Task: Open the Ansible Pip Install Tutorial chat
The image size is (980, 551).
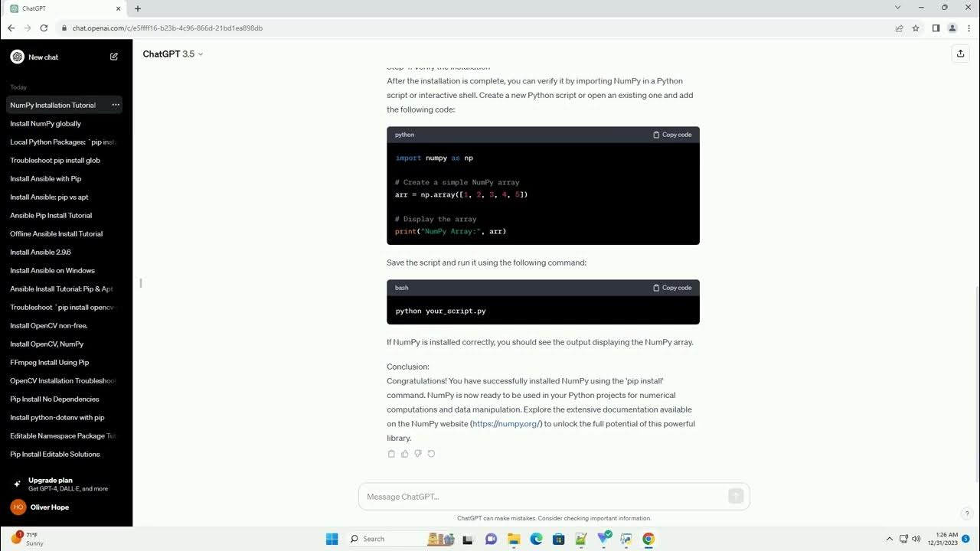Action: pyautogui.click(x=64, y=215)
